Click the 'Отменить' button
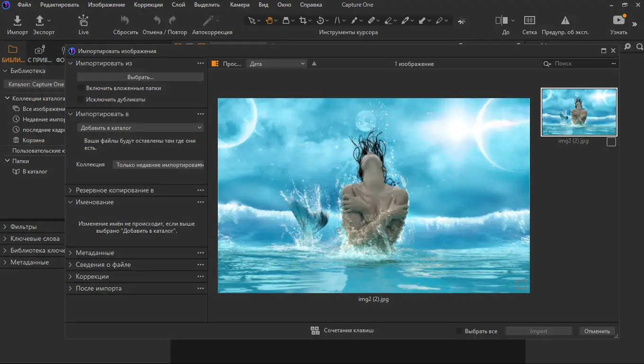Screen dimensions: 644x364 (597, 331)
